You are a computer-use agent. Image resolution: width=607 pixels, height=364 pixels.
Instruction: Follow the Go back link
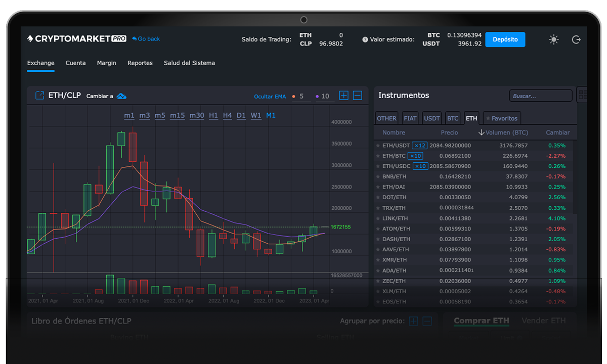coord(146,39)
